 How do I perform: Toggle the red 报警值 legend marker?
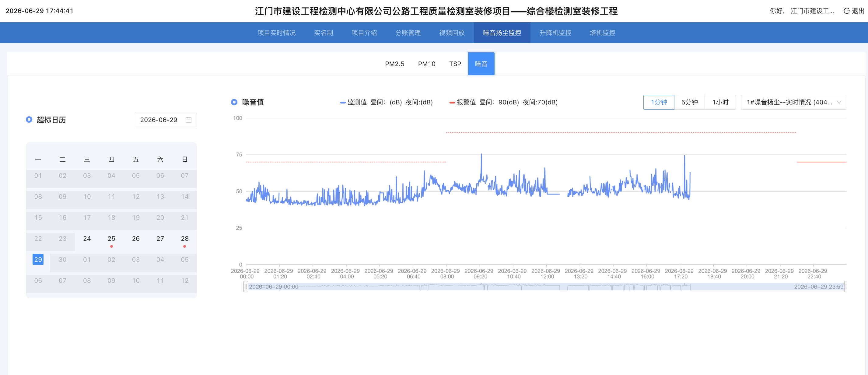click(x=452, y=103)
